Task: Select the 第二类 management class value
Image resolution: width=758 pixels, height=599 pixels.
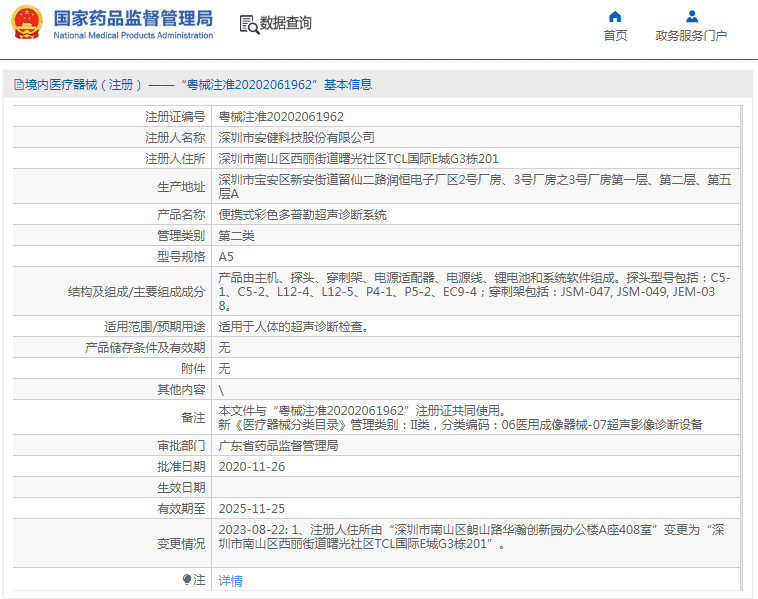Action: tap(236, 236)
